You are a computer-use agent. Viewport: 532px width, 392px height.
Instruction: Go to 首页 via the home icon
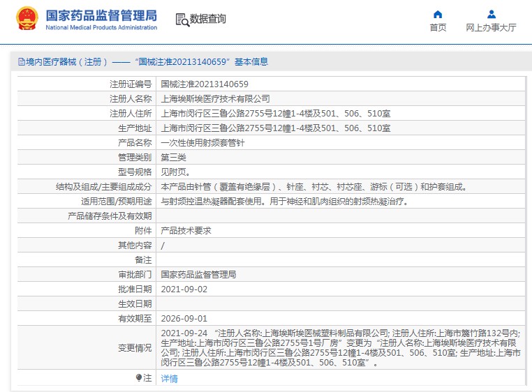tap(438, 14)
